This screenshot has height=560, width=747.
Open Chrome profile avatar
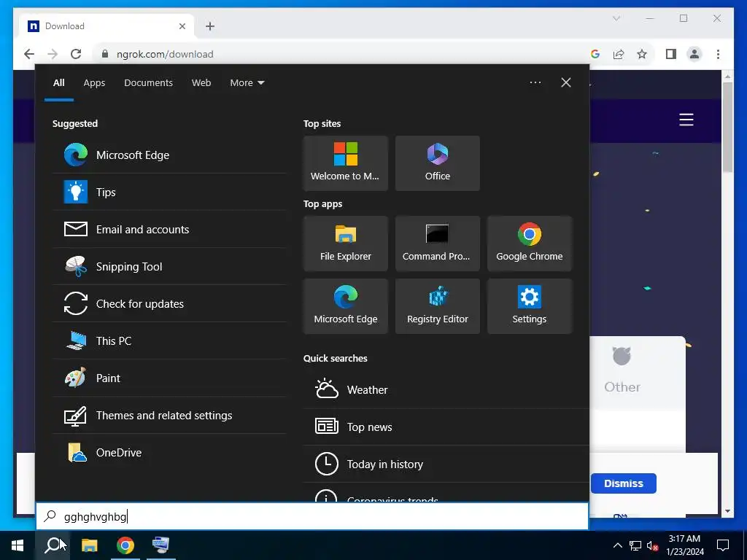pyautogui.click(x=694, y=54)
